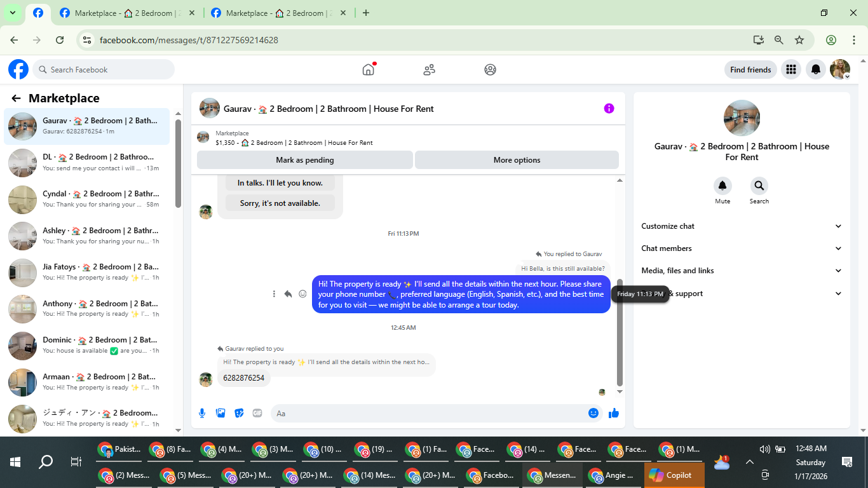Expand Customize chat section
Image resolution: width=868 pixels, height=488 pixels.
(742, 226)
